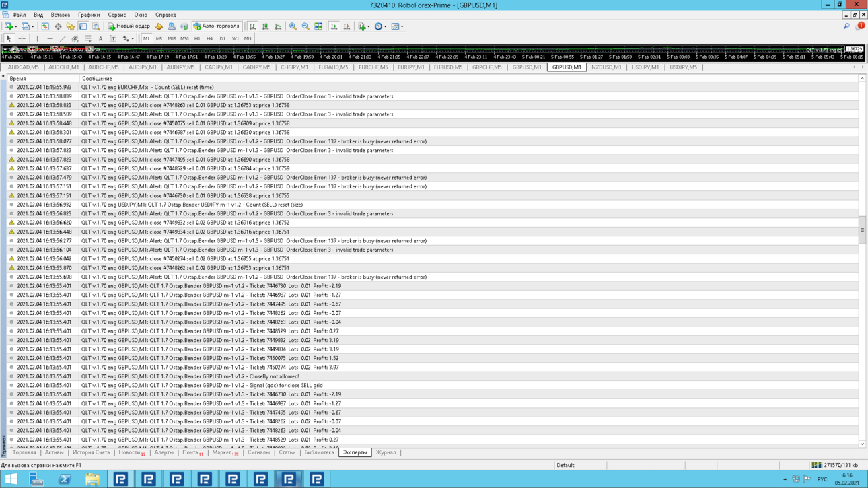Switch timeframe to MN
Viewport: 868px width, 488px height.
coord(248,38)
